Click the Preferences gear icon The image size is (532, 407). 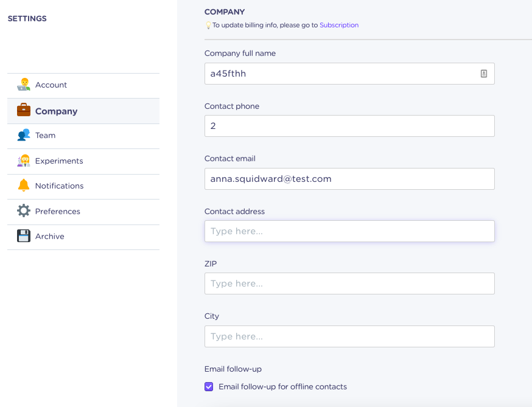point(23,211)
